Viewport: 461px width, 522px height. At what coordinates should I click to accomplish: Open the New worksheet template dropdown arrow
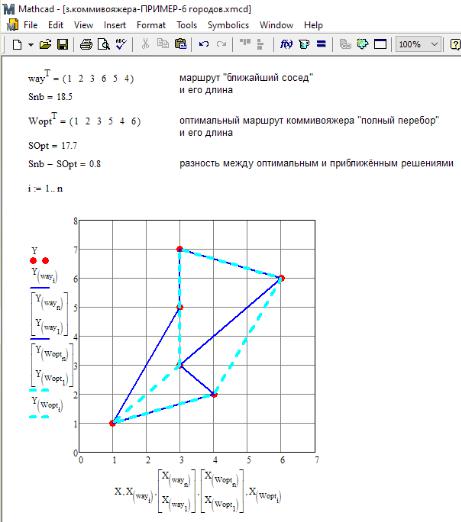[31, 44]
